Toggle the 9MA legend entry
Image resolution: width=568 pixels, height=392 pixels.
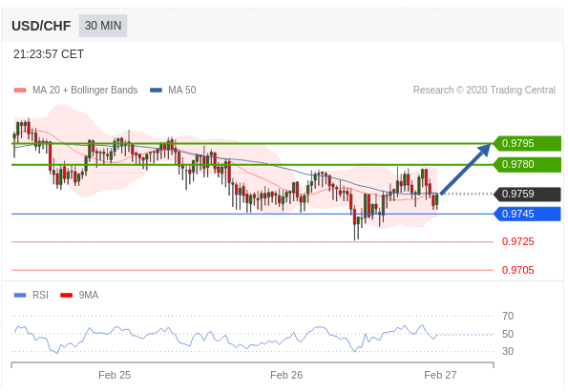pos(79,295)
